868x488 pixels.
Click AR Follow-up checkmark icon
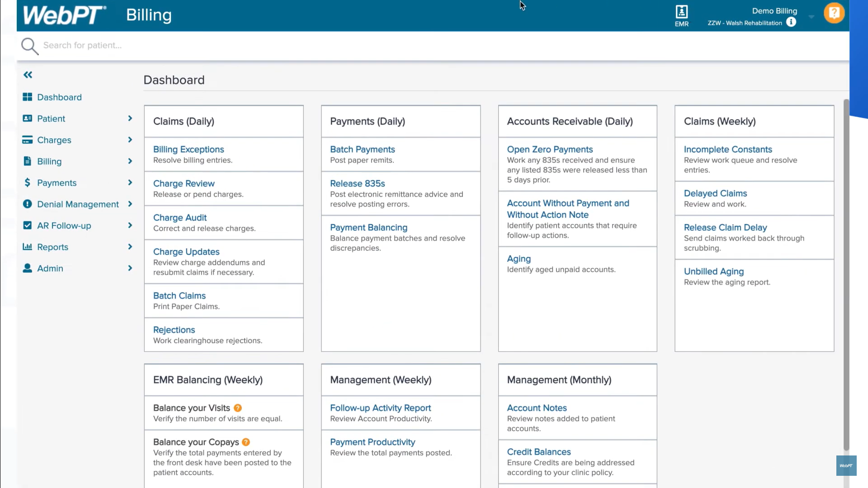(27, 225)
